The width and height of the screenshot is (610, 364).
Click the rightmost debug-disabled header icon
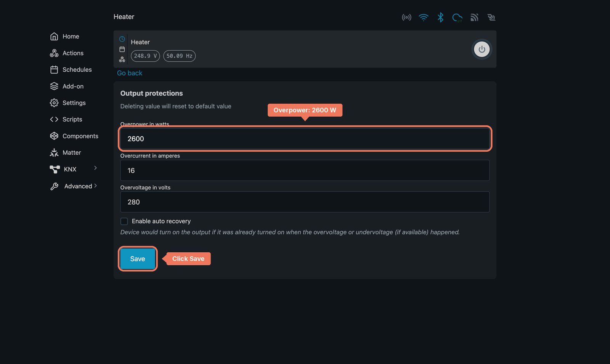coord(491,17)
